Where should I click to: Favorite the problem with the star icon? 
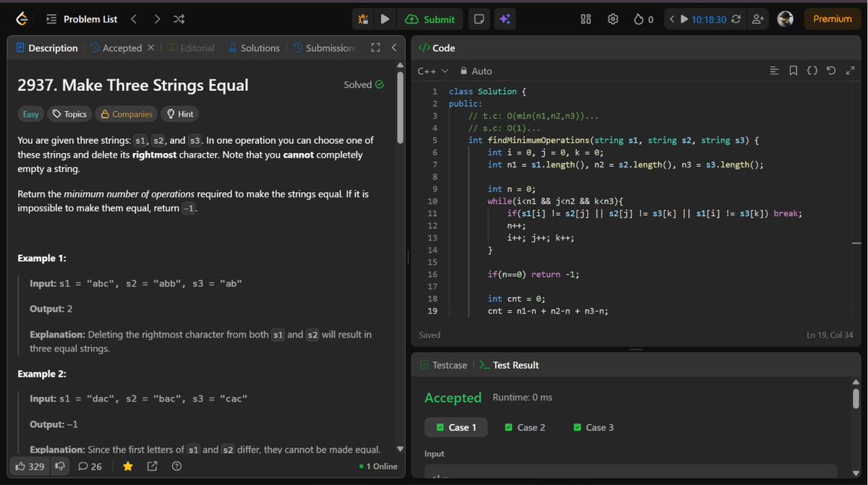click(128, 466)
